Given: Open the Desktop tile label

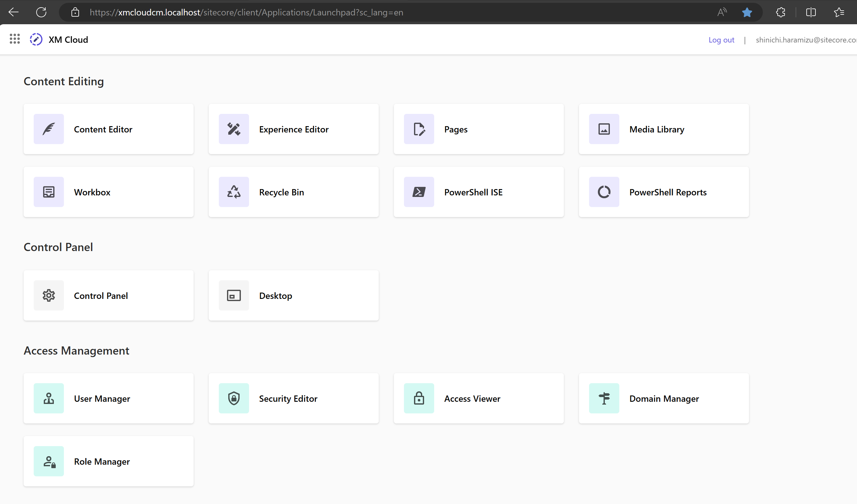Looking at the screenshot, I should 275,296.
